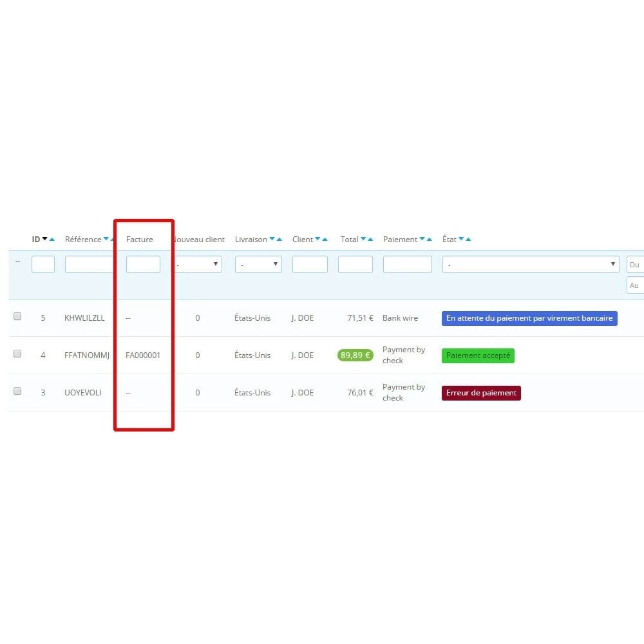The image size is (644, 644).
Task: Focus the Facture filter field
Action: tap(143, 265)
